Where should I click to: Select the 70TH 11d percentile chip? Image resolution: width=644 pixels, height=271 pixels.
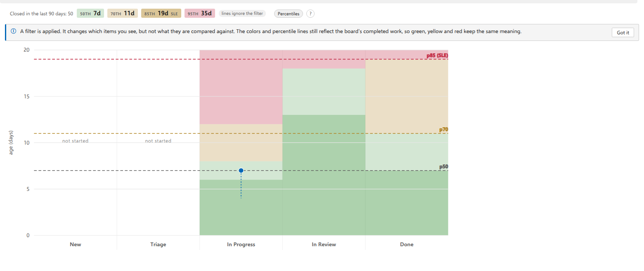[123, 14]
